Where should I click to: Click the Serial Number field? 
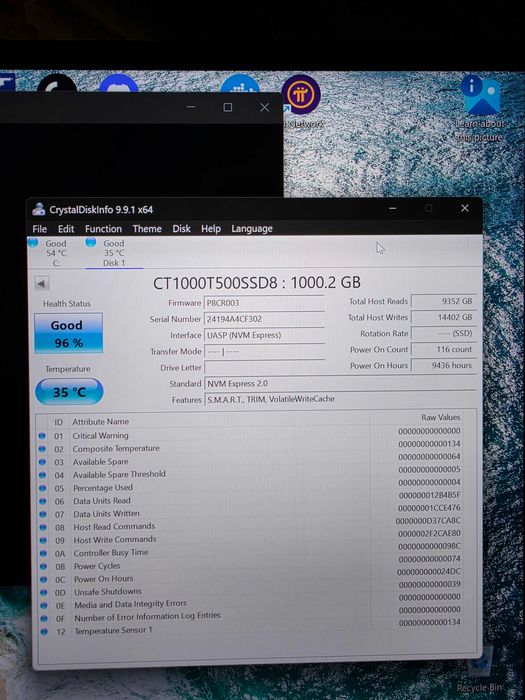[264, 319]
